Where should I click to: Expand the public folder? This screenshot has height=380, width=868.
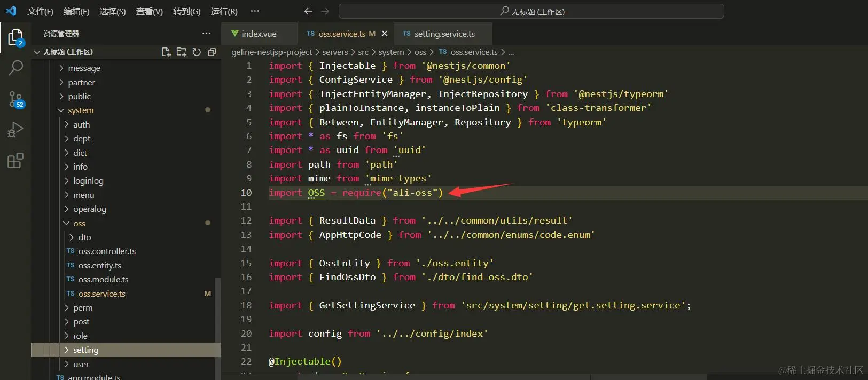tap(126, 96)
